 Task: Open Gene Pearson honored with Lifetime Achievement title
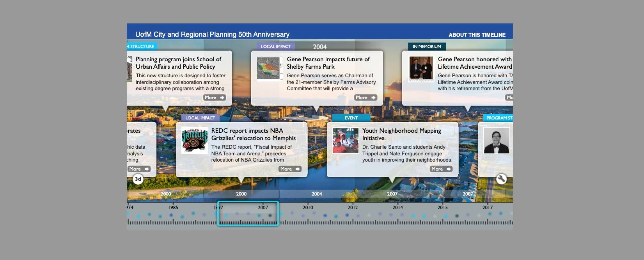[x=475, y=63]
